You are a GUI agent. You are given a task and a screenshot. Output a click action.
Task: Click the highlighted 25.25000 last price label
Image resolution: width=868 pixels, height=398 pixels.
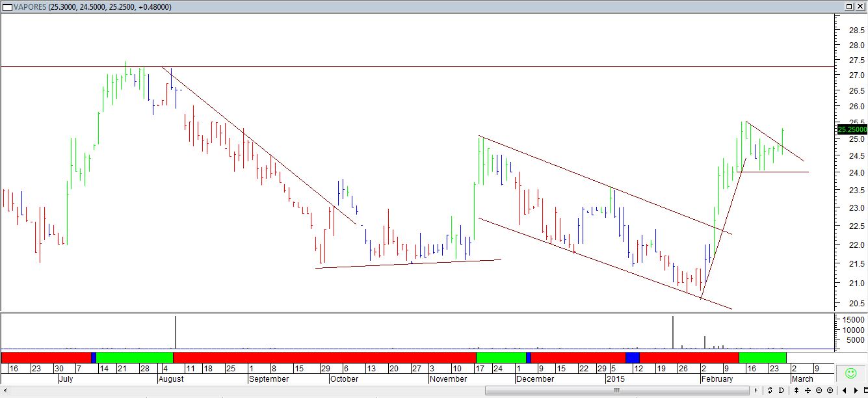[851, 129]
